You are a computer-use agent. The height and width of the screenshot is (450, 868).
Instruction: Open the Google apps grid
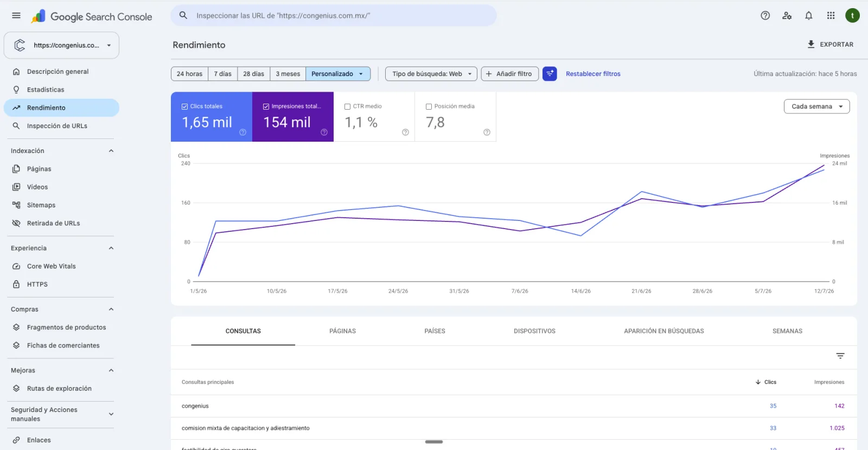tap(831, 16)
